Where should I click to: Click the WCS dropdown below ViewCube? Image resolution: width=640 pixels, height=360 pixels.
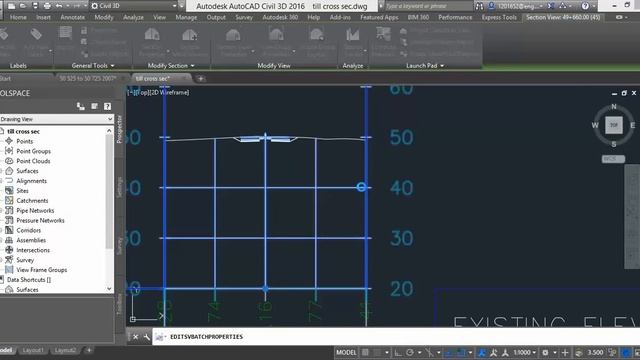613,159
